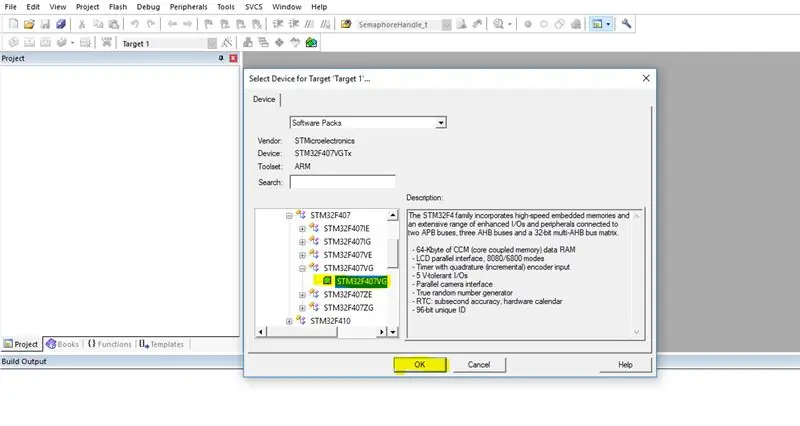800x426 pixels.
Task: Open the Software Packs dropdown
Action: [441, 123]
